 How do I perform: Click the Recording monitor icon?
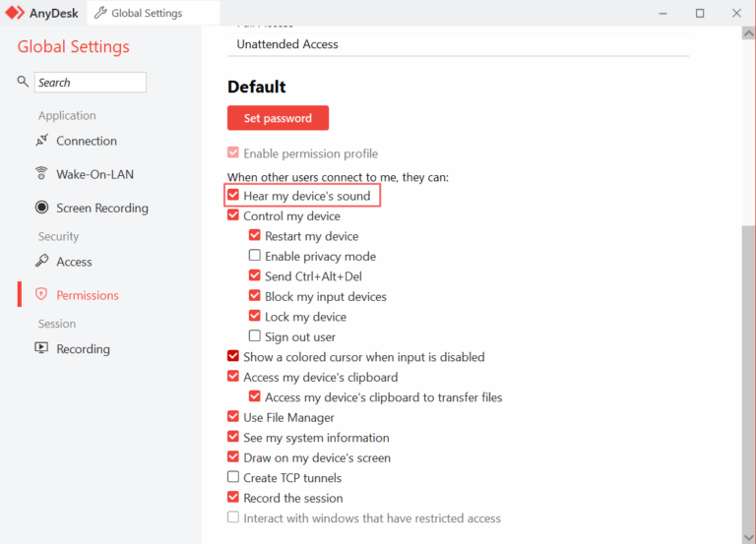click(41, 348)
